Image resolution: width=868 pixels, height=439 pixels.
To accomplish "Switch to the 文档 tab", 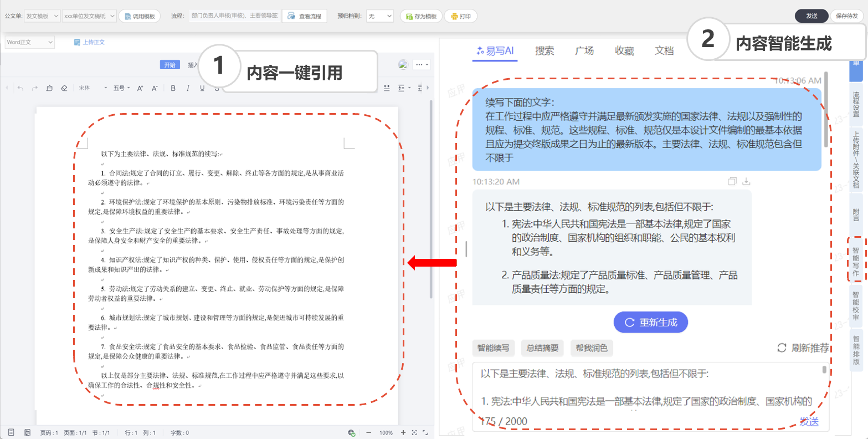I will 664,50.
